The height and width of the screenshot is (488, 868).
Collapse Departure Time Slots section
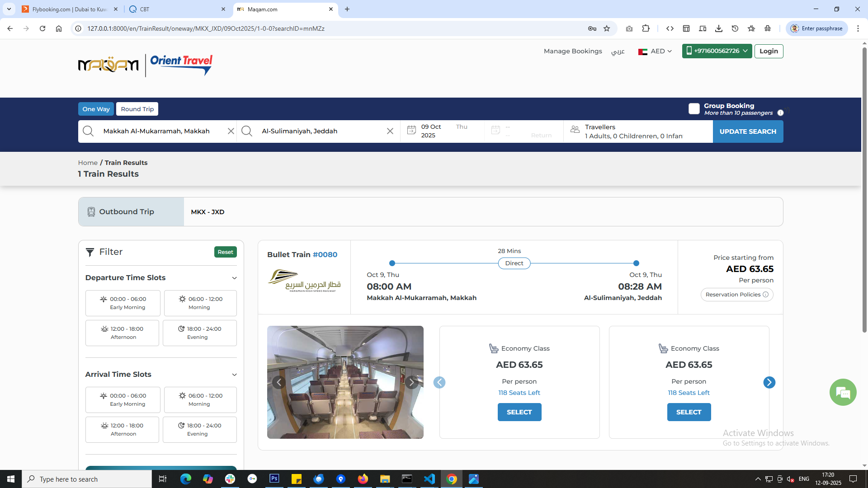[234, 278]
